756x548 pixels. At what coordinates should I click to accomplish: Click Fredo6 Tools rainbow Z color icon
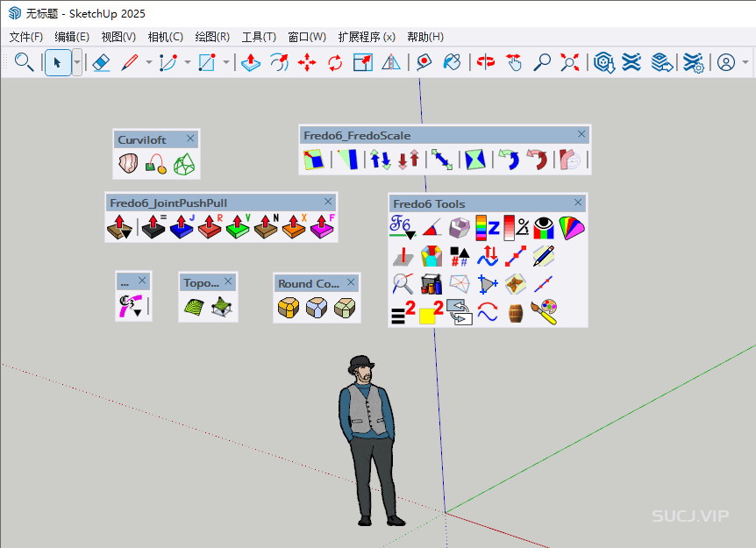[x=488, y=227]
